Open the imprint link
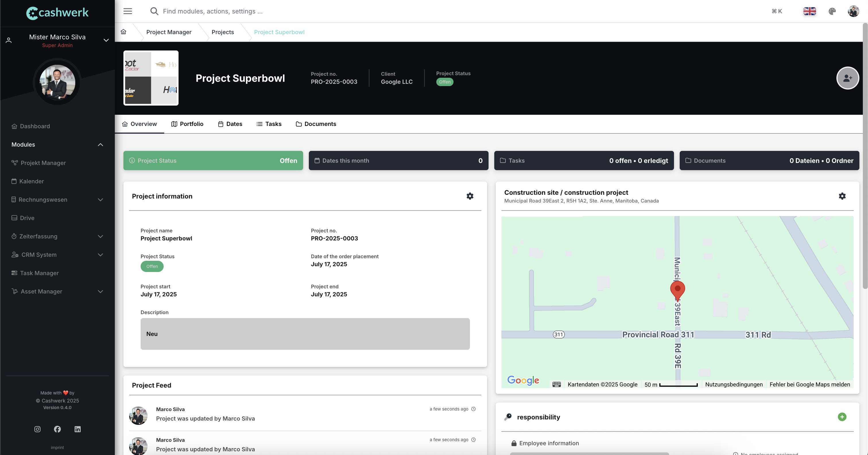868x455 pixels. pyautogui.click(x=57, y=447)
